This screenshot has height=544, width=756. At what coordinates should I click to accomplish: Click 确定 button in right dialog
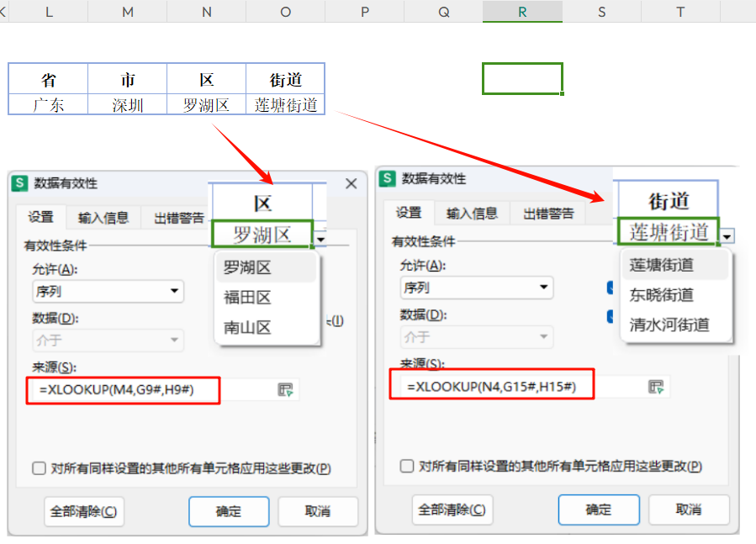tap(599, 510)
